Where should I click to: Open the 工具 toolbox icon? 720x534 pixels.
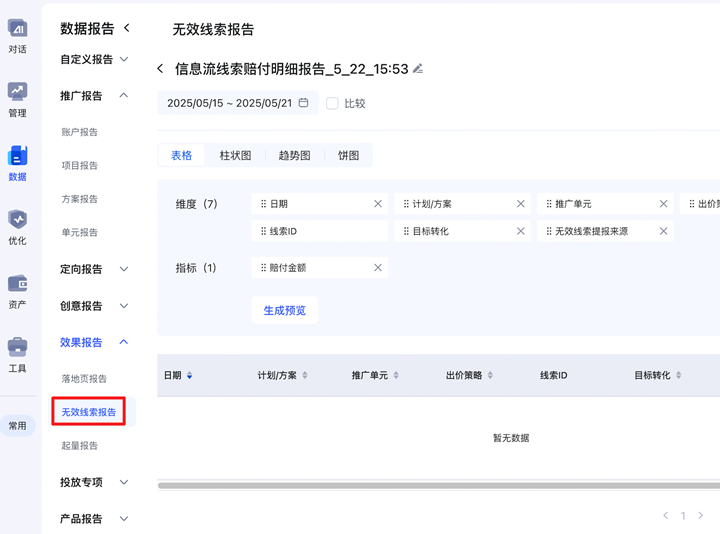click(17, 349)
